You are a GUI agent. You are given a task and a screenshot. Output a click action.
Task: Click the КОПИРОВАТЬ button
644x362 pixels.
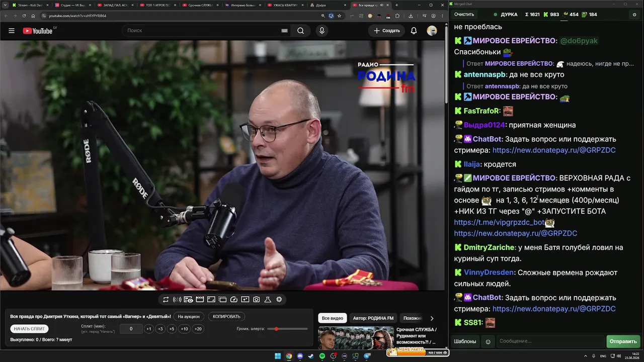point(226,317)
